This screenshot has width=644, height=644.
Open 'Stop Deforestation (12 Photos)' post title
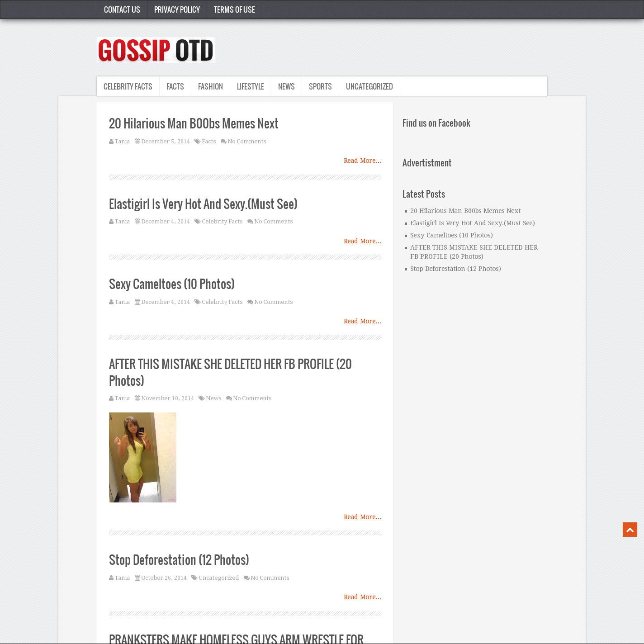tap(179, 560)
